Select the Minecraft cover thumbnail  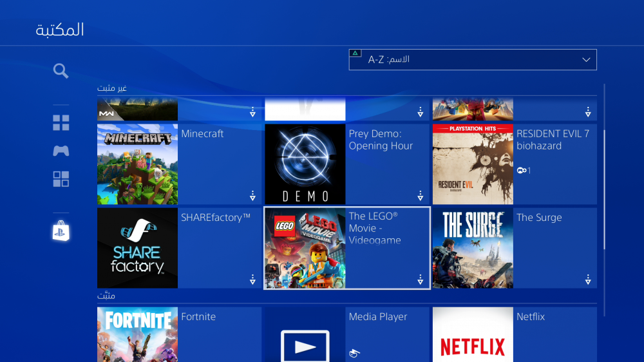pos(138,164)
